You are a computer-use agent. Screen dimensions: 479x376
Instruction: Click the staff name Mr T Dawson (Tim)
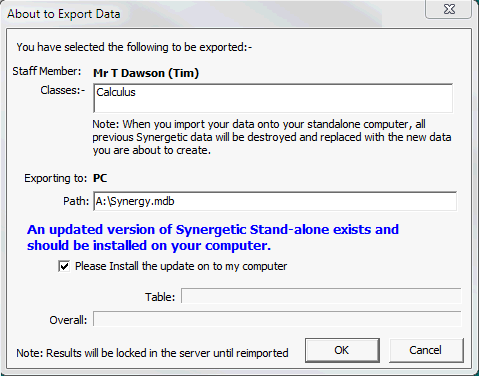(x=146, y=73)
